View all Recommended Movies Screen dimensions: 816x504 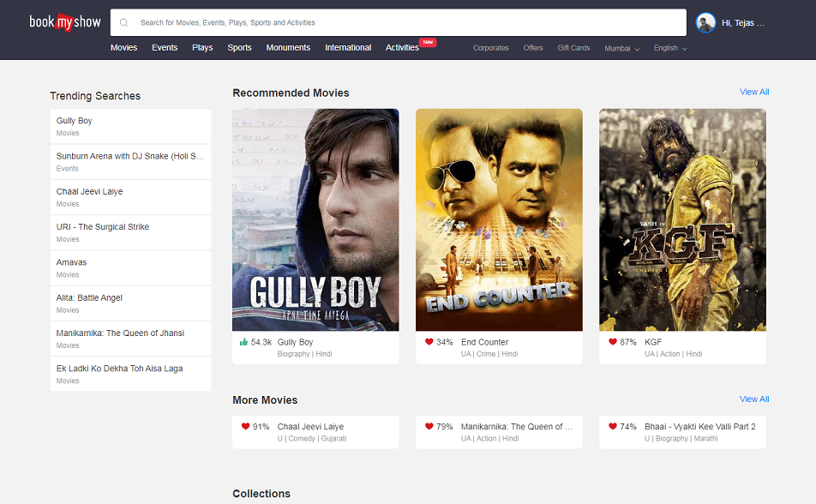point(753,92)
